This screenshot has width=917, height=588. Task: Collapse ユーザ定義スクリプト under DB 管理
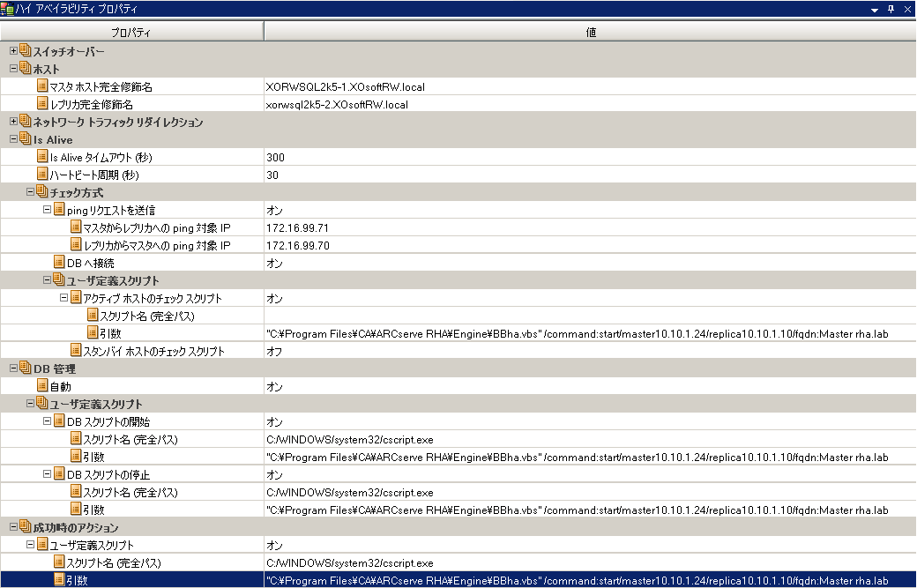(30, 403)
